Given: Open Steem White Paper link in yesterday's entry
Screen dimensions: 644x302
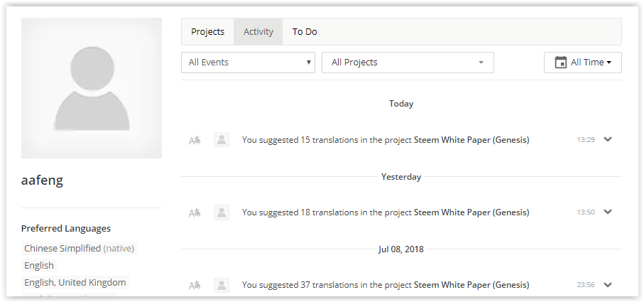Looking at the screenshot, I should tap(471, 212).
